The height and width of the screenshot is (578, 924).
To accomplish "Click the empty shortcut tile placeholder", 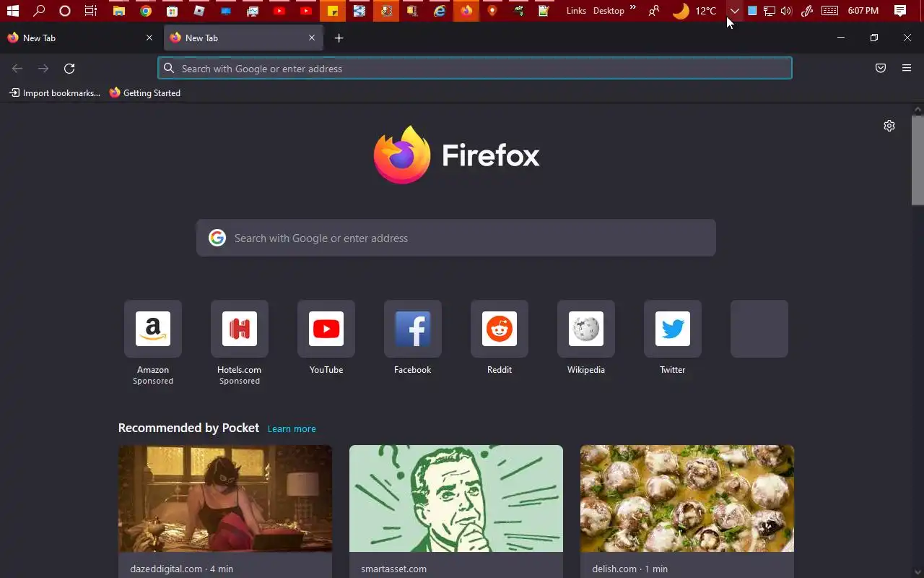I will 759,329.
